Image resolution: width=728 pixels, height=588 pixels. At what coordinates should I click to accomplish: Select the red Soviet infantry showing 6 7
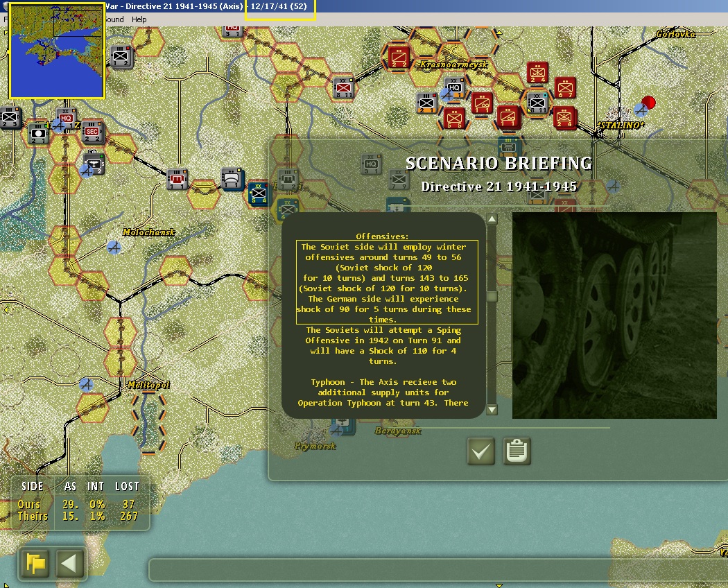[x=565, y=88]
